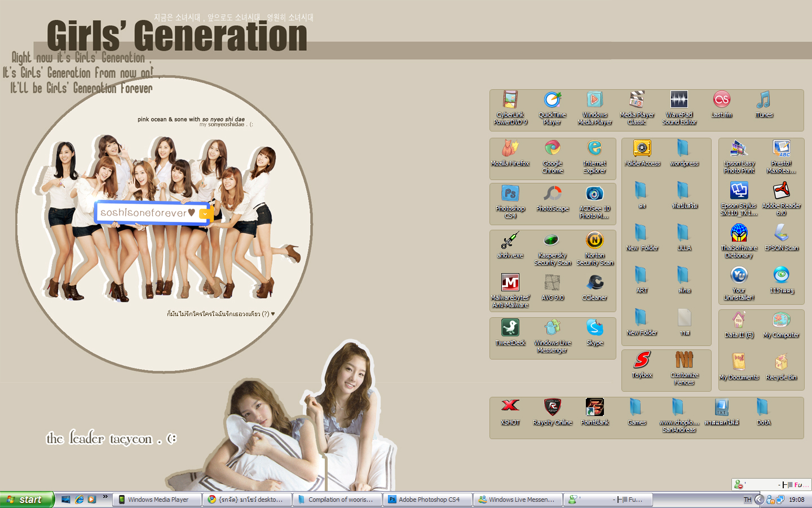Expand hidden system tray icons

760,500
